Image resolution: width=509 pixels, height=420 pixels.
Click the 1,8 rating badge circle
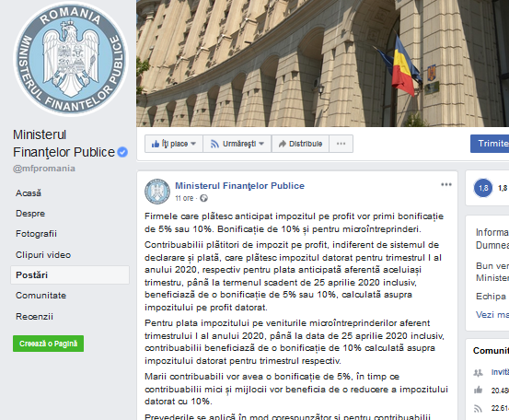(x=483, y=188)
